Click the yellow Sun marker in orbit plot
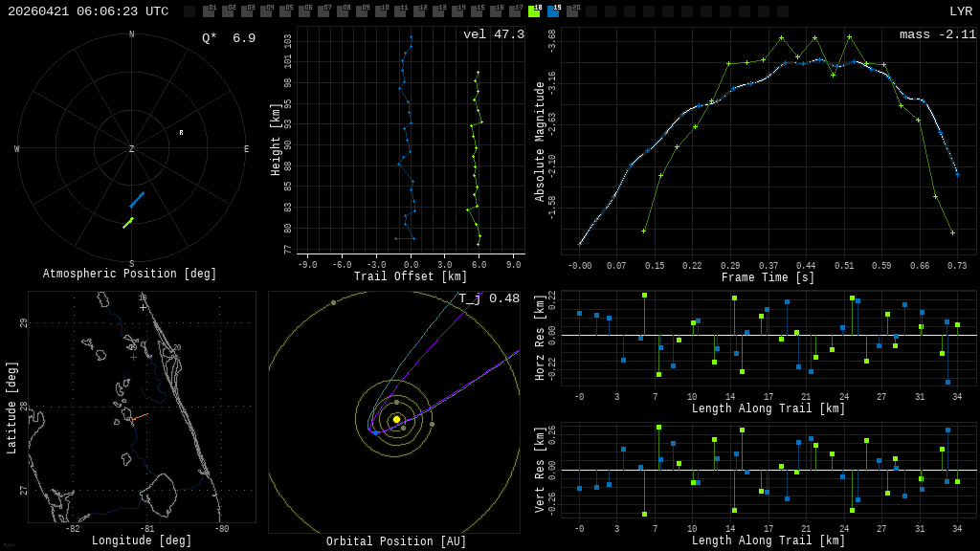 396,419
